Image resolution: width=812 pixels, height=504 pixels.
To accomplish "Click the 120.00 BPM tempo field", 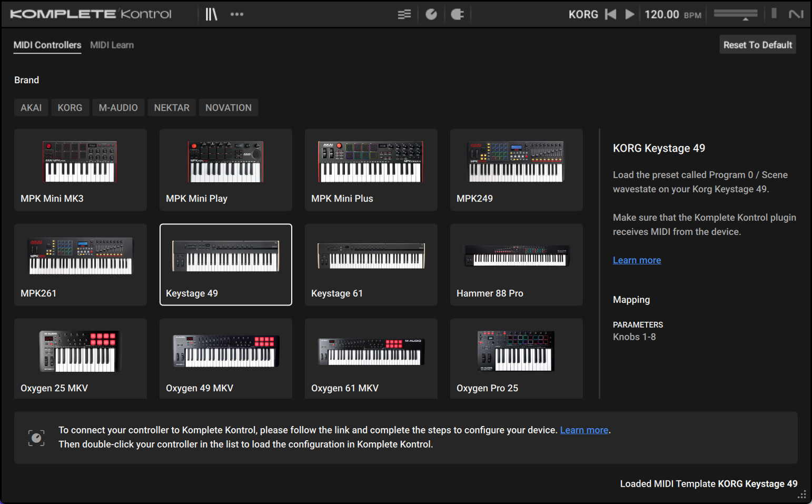I will coord(673,15).
